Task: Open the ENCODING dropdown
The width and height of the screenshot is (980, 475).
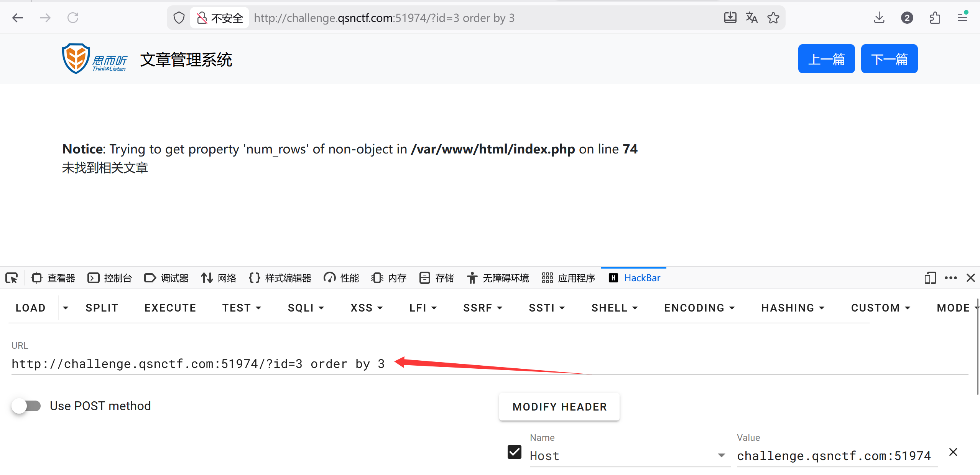Action: (699, 308)
